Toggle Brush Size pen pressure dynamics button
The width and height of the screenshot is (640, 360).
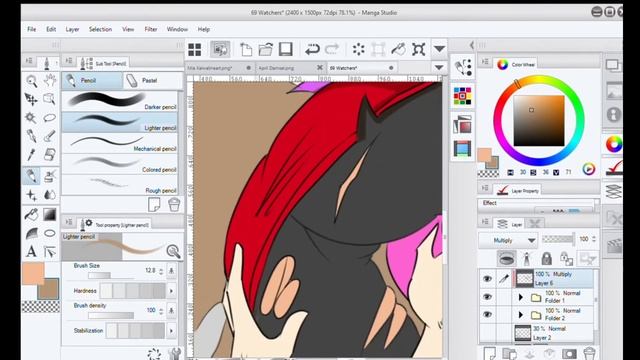click(x=171, y=271)
